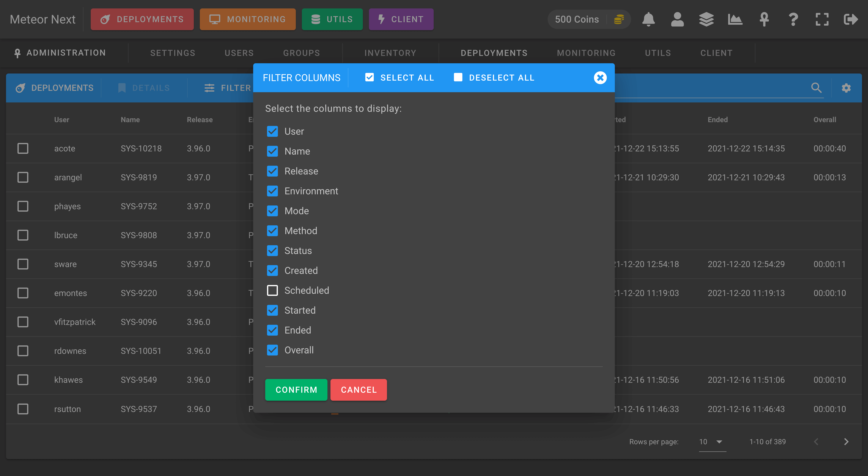Viewport: 868px width, 476px height.
Task: Click the search input field in table toolbar
Action: click(711, 88)
